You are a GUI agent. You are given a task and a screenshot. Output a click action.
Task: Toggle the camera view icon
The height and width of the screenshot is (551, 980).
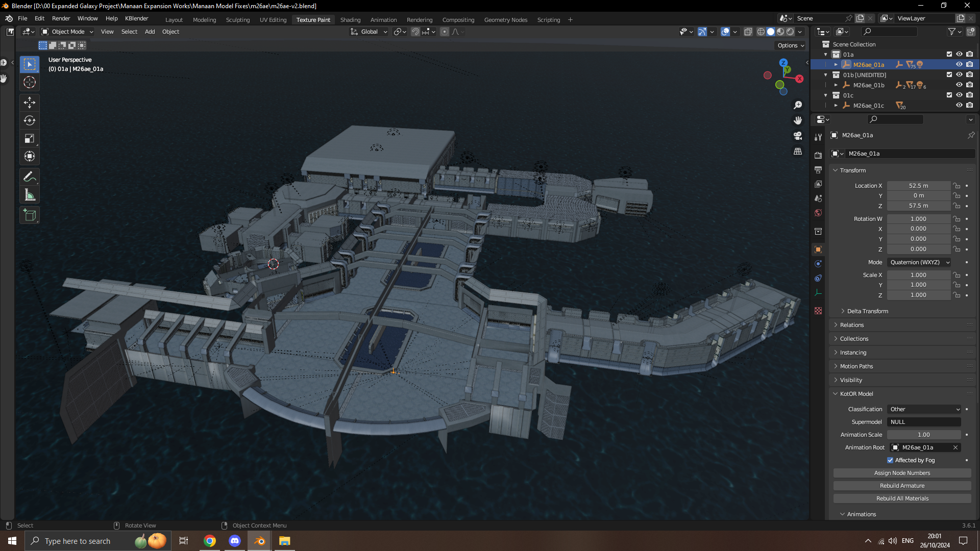[798, 136]
